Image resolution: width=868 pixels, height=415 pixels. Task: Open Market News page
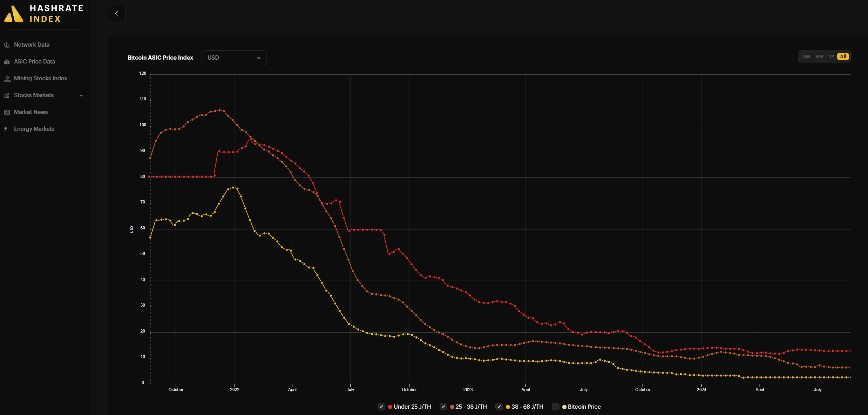[31, 112]
